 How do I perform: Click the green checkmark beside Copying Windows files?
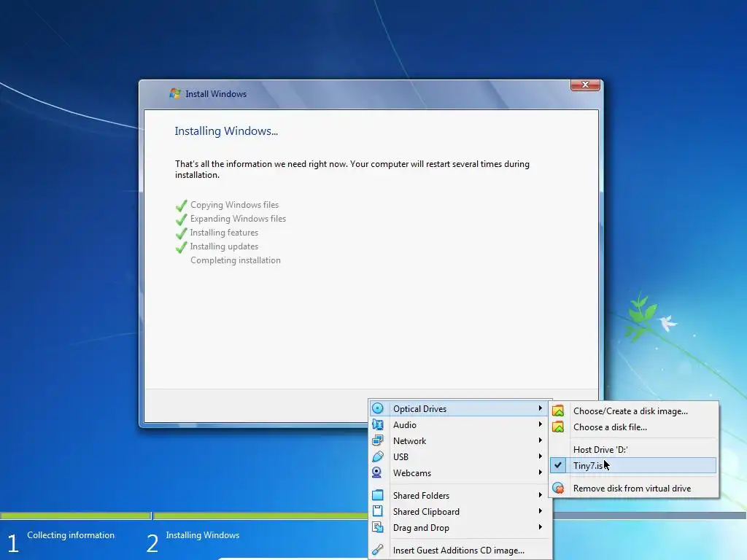[x=181, y=206]
